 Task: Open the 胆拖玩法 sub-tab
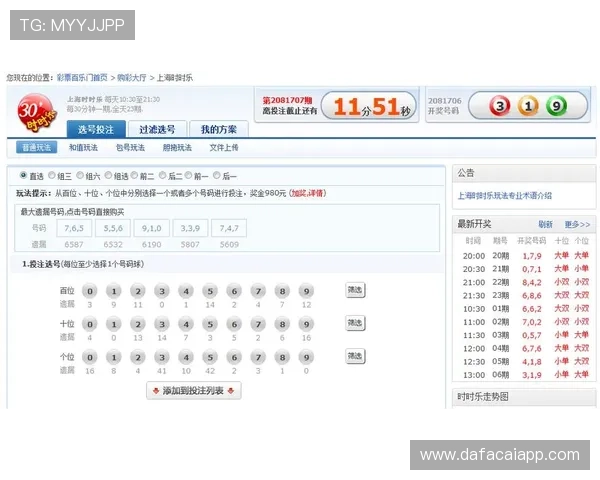[177, 148]
